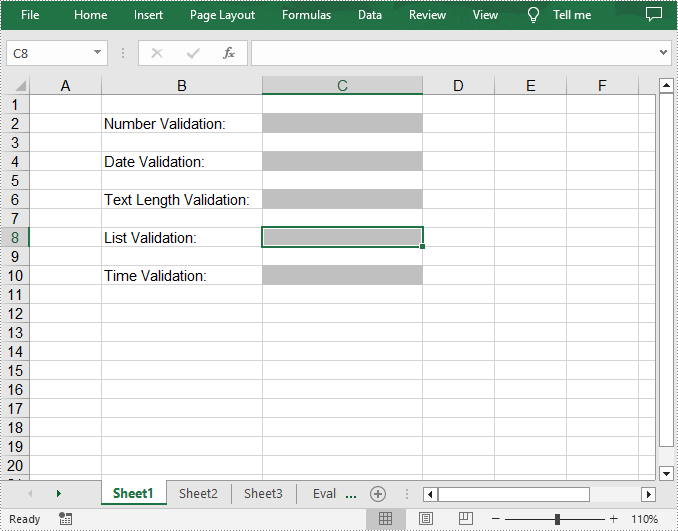Select column C header

pyautogui.click(x=342, y=86)
